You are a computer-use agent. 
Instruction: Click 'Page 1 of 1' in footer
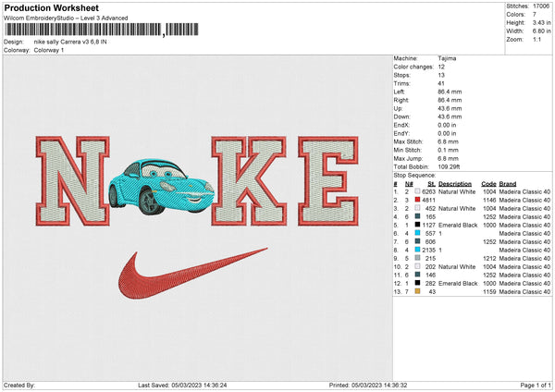[x=536, y=386]
